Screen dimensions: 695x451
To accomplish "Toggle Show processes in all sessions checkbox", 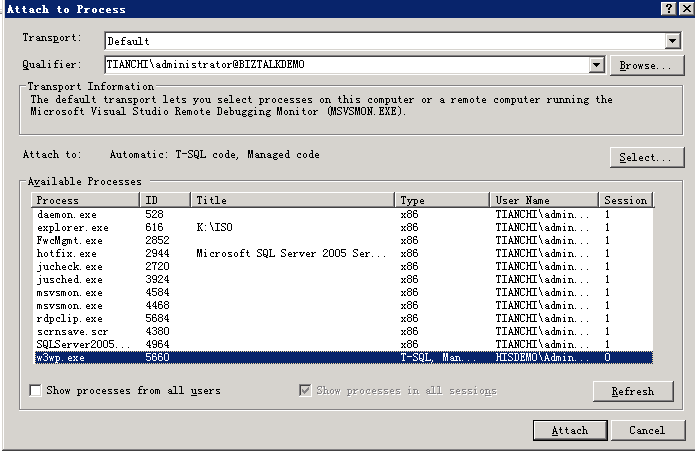I will click(x=305, y=390).
